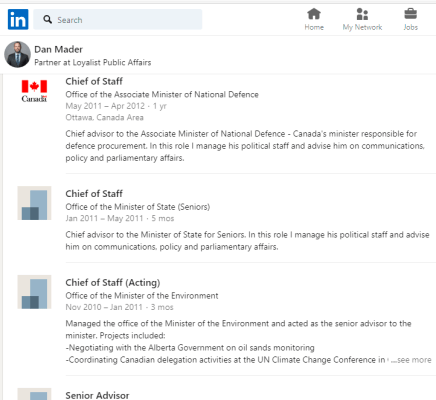Open the Home icon in navigation

tap(314, 14)
